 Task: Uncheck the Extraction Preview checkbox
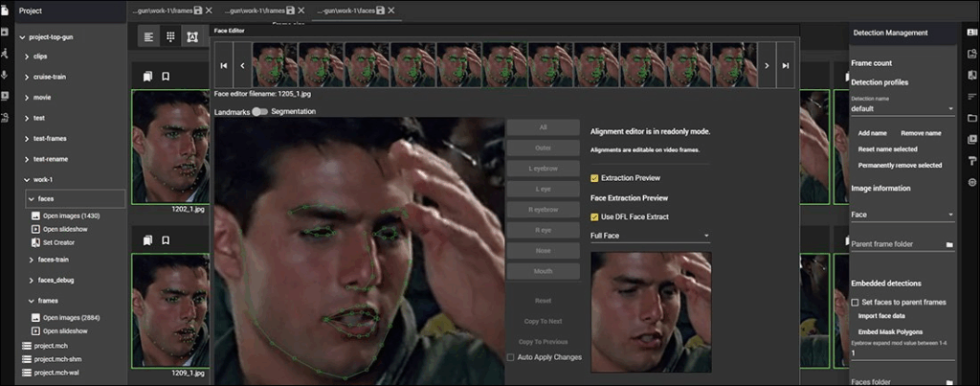click(x=595, y=178)
